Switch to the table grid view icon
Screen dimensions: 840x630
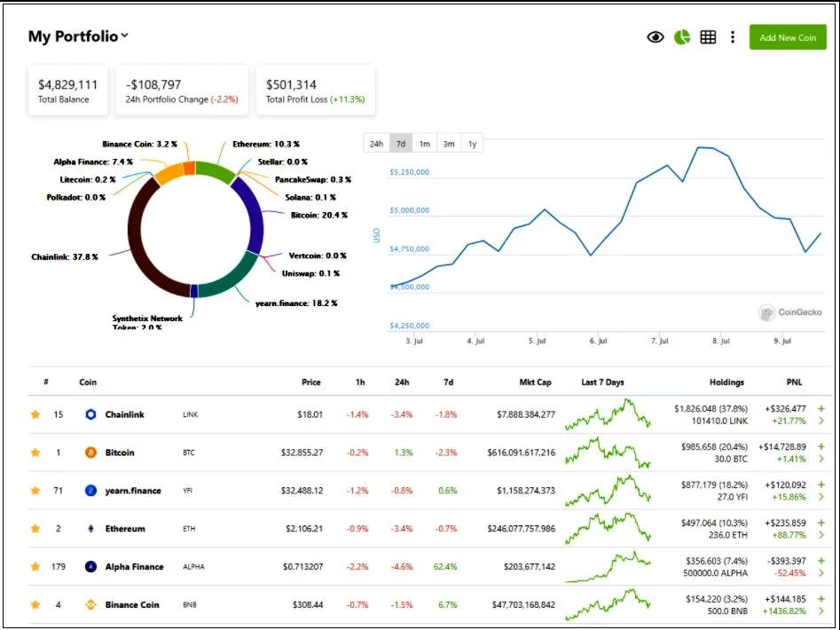point(708,37)
